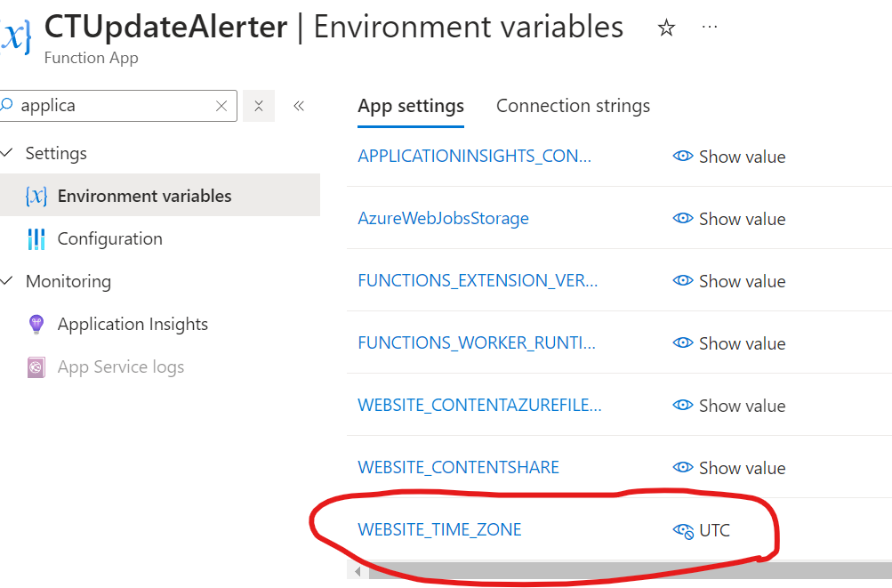Focus the menu search field containing applica
The width and height of the screenshot is (892, 588).
(x=118, y=106)
